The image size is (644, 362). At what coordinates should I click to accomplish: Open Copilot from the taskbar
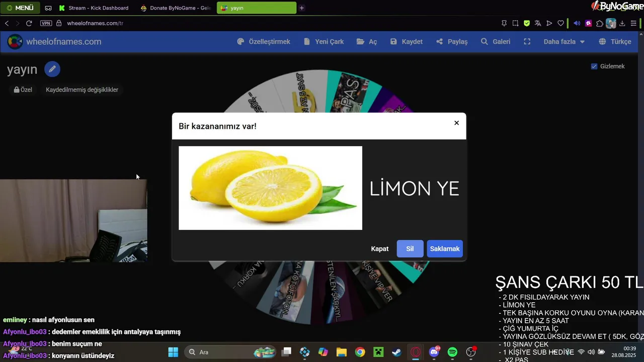[x=323, y=352]
